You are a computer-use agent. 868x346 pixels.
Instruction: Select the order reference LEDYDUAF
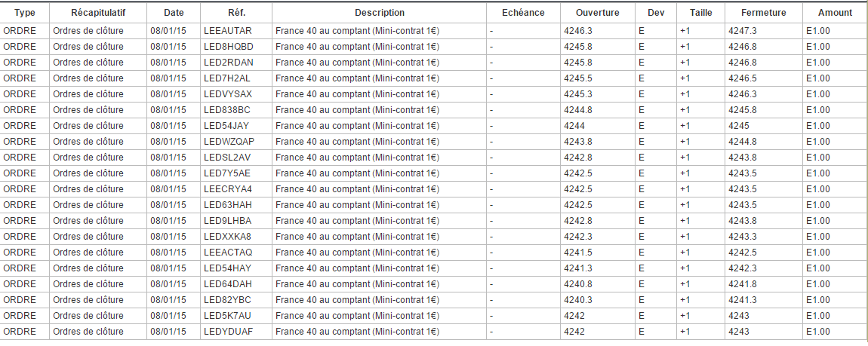[x=228, y=332]
